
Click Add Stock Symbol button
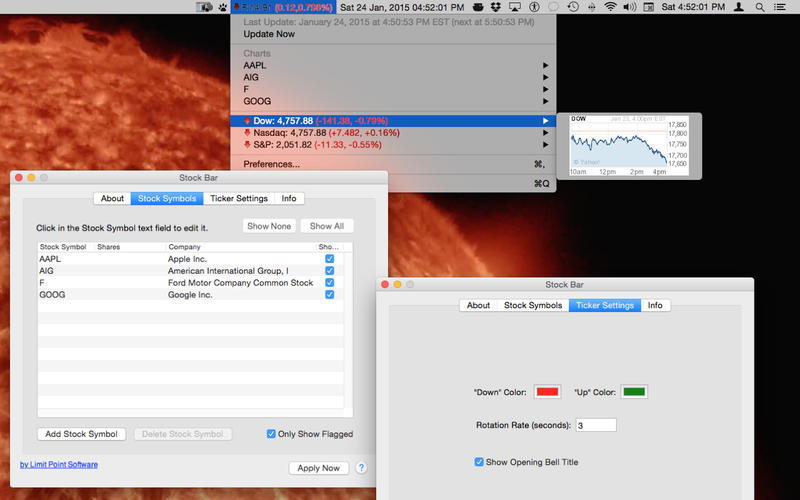click(82, 434)
